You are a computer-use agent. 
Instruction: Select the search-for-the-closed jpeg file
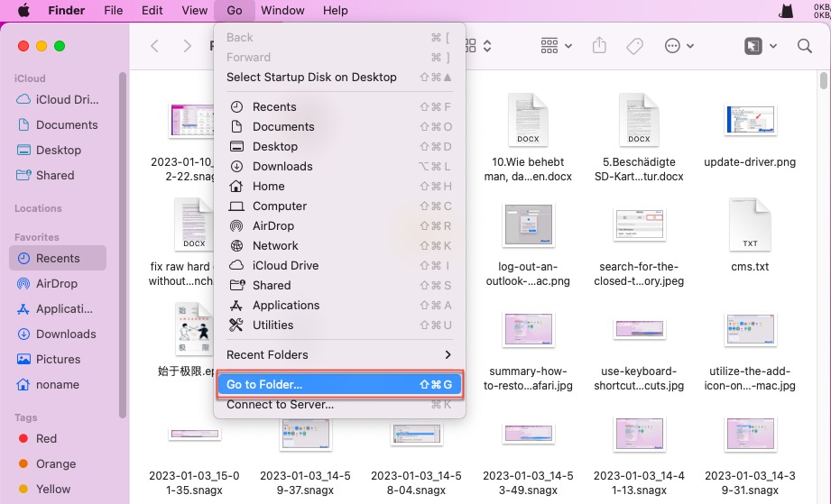(639, 225)
